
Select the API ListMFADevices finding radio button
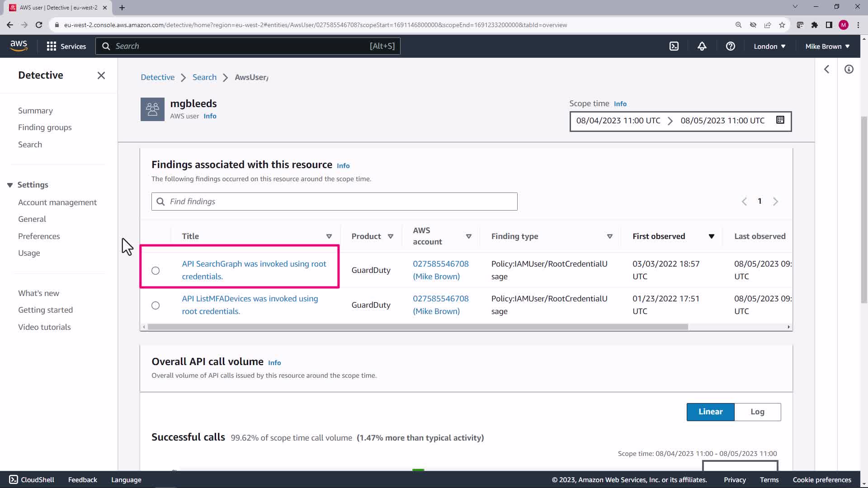click(x=156, y=305)
